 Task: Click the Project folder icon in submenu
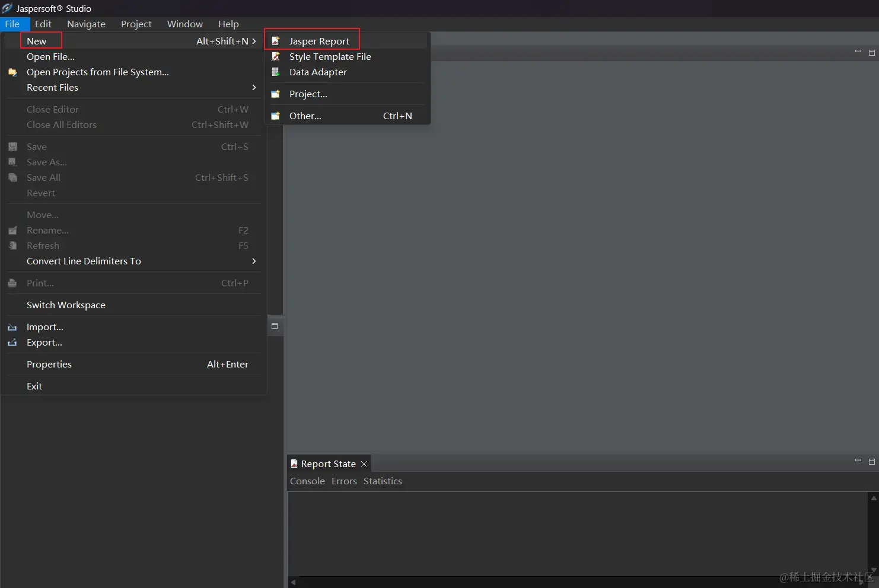click(x=275, y=94)
